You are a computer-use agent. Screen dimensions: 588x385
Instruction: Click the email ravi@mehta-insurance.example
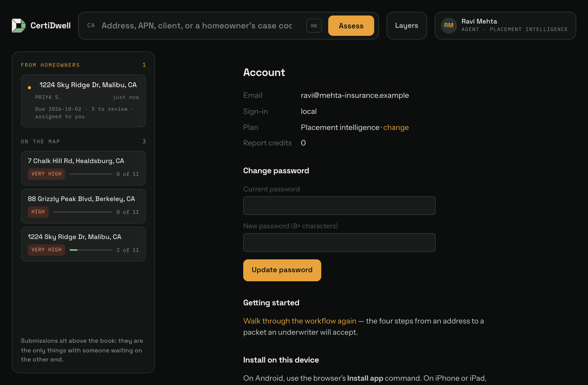[355, 95]
